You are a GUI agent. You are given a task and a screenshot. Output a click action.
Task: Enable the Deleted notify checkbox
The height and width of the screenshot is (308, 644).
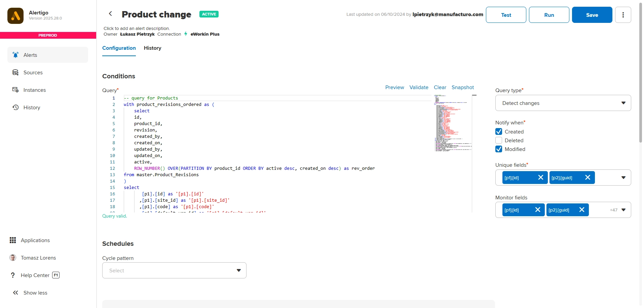(499, 140)
